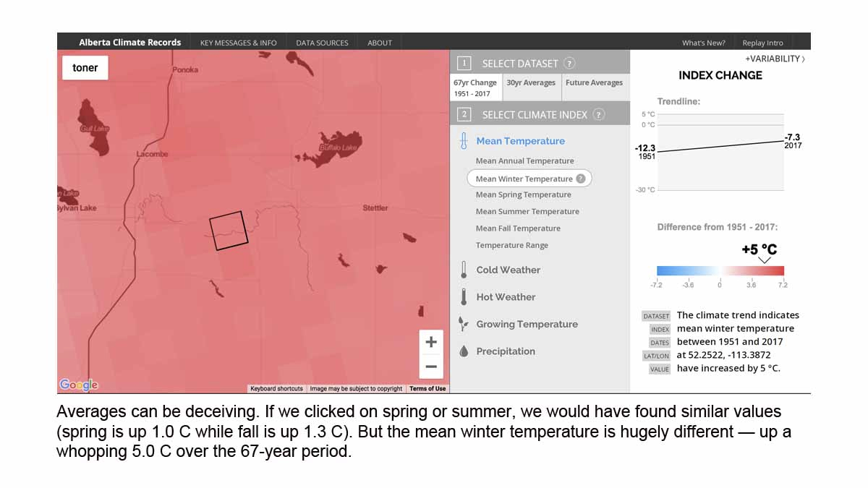The height and width of the screenshot is (488, 868).
Task: Switch to the 30yr Averages tab
Action: [532, 82]
